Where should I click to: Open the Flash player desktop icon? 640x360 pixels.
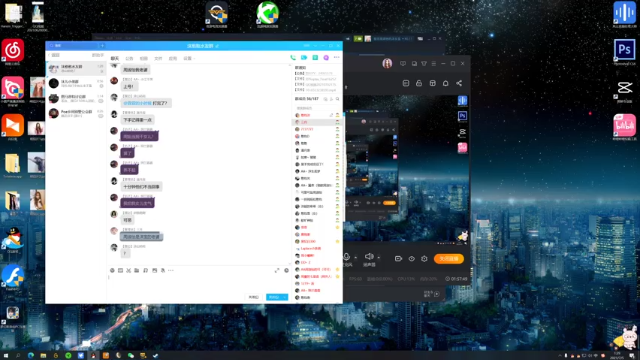(13, 278)
